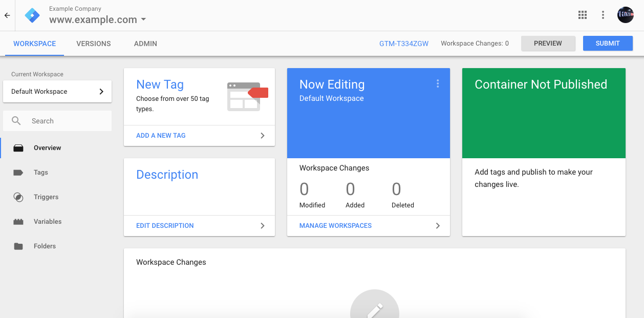Click Default Workspace subtitle in the blue card
The width and height of the screenshot is (644, 318).
coord(331,98)
